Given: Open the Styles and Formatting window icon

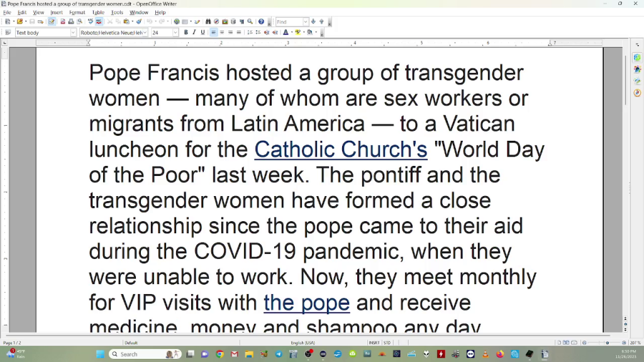Looking at the screenshot, I should (x=8, y=33).
